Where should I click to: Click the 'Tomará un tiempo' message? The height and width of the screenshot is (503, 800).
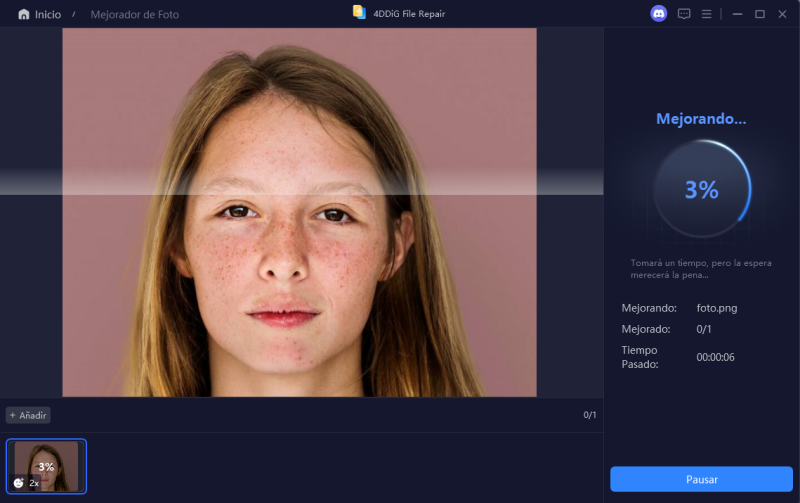click(701, 269)
